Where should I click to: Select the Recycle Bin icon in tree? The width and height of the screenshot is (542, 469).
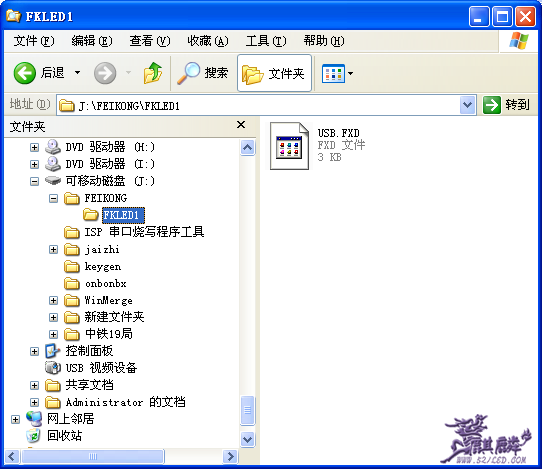tap(34, 435)
